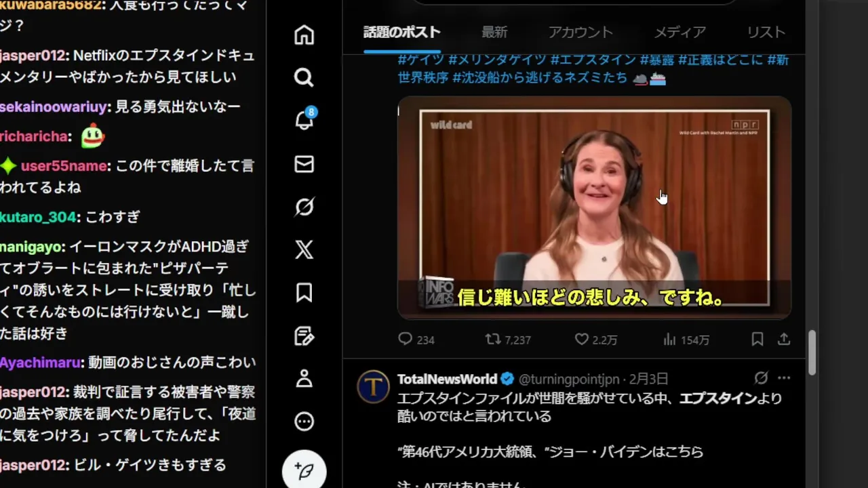Play the wild card interview video
Viewport: 868px width, 488px height.
[594, 207]
